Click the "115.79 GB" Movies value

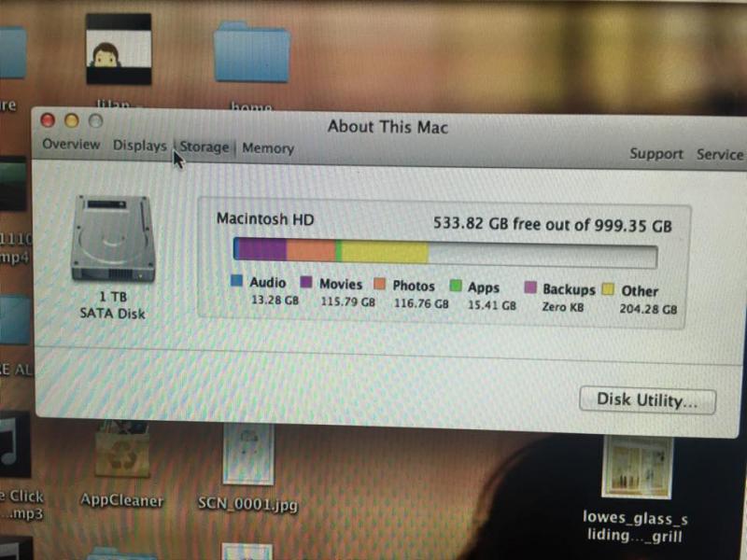pyautogui.click(x=347, y=301)
